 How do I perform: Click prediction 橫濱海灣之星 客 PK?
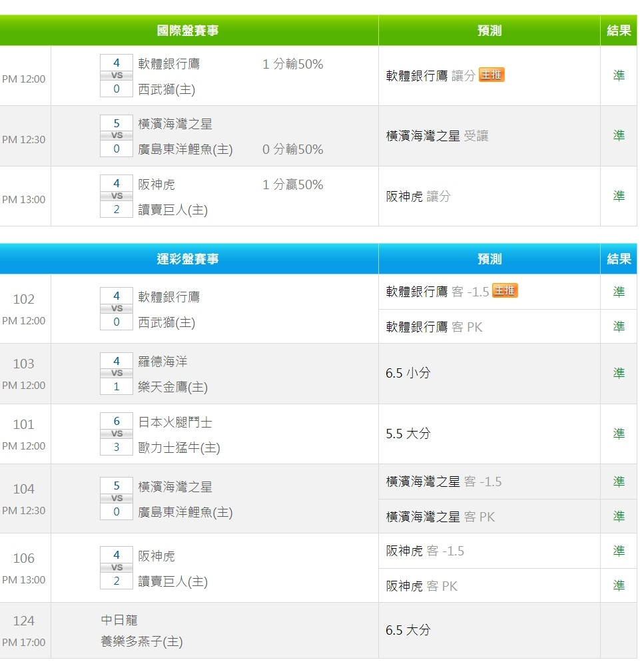click(440, 517)
